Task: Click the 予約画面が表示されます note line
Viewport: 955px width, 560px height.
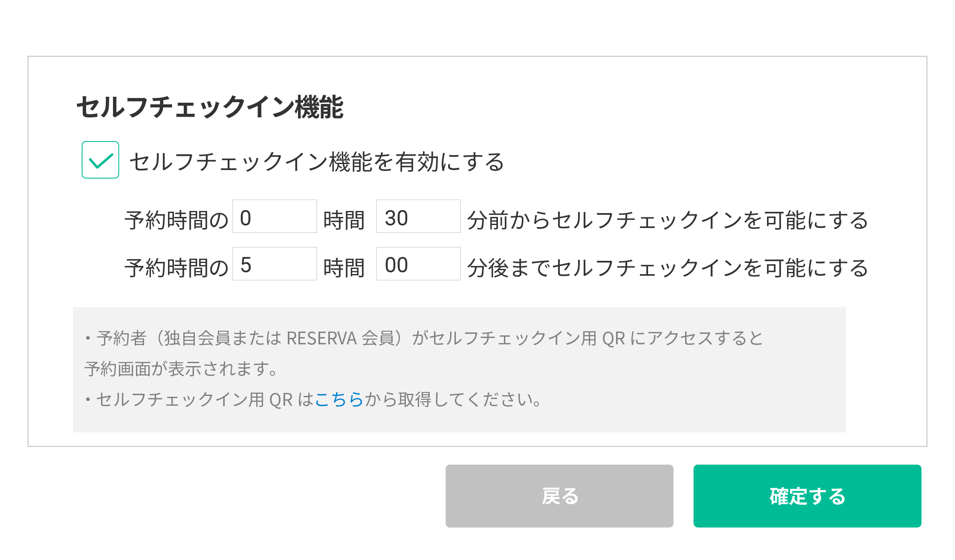Action: tap(182, 369)
